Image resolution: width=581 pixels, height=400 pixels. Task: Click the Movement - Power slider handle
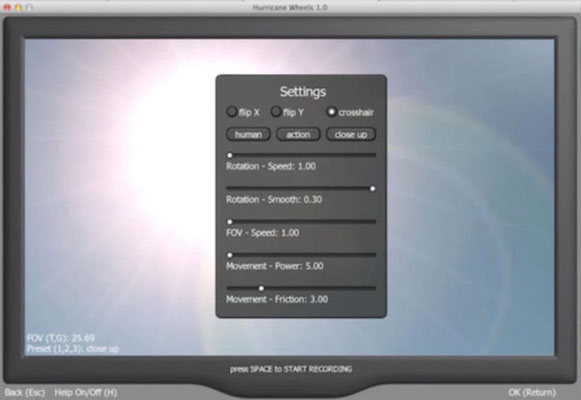click(230, 255)
